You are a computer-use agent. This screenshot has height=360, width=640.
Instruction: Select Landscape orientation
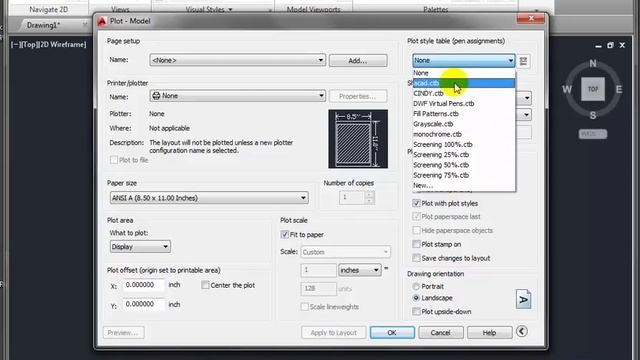416,298
